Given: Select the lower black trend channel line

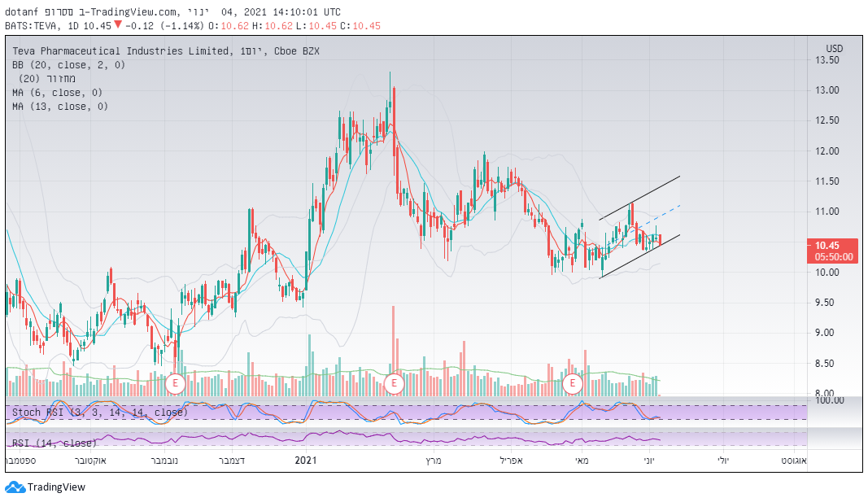Looking at the screenshot, I should (x=639, y=256).
